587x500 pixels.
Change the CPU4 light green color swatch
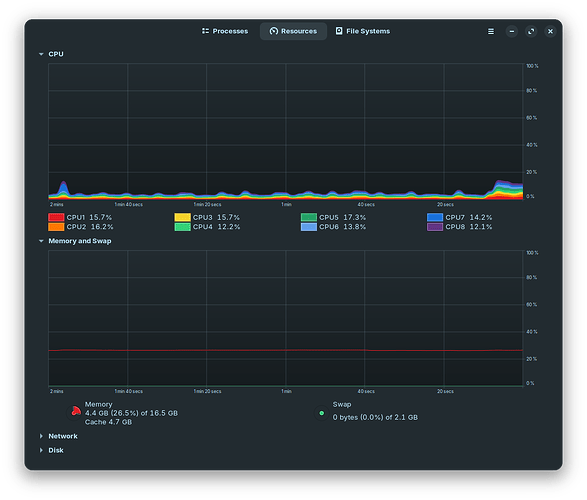182,227
